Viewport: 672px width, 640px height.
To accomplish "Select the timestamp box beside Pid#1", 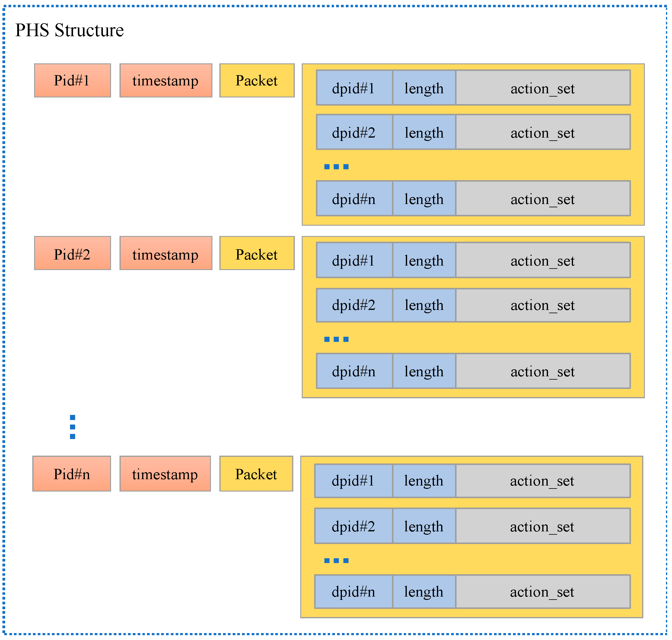I will coord(166,81).
